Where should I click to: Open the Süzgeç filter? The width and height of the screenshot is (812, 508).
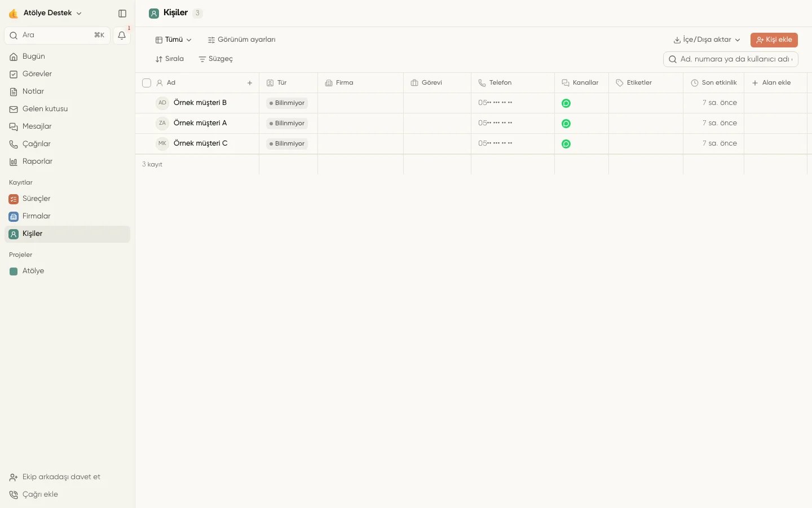[216, 59]
